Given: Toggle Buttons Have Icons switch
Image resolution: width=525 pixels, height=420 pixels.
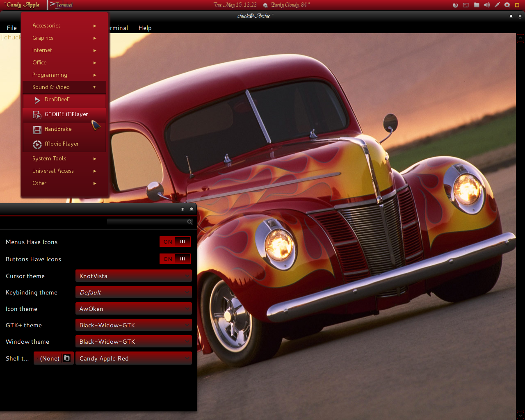Looking at the screenshot, I should click(175, 259).
